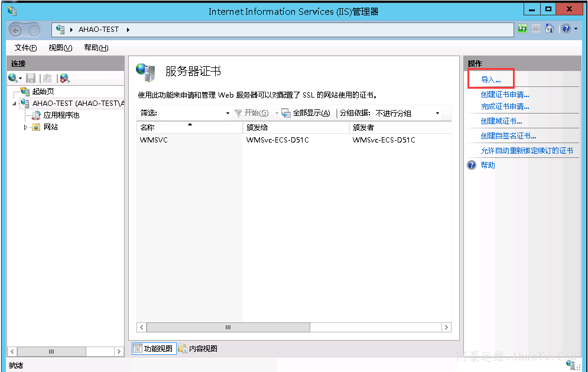
Task: Open the 起始页 start page node
Action: coord(43,92)
